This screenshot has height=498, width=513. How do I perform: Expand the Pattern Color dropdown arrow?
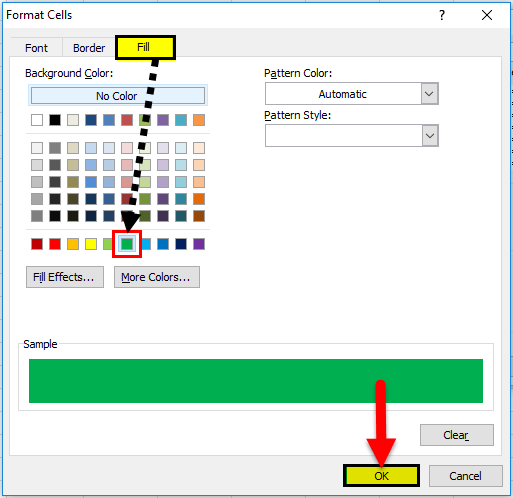pos(429,94)
